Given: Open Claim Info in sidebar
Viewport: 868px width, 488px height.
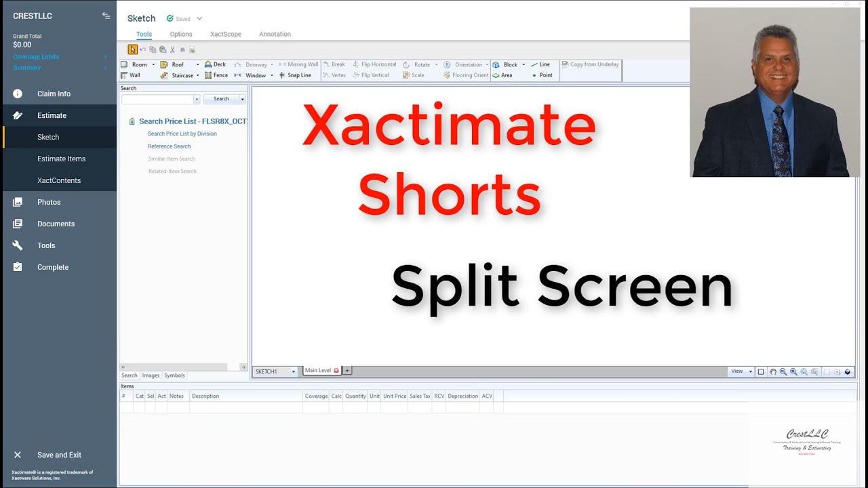Looking at the screenshot, I should coord(60,94).
